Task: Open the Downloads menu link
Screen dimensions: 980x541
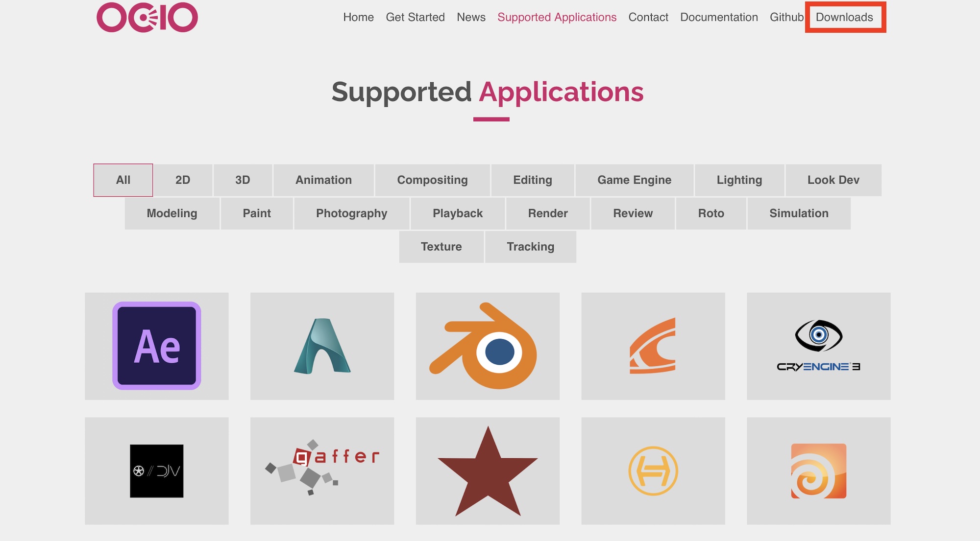Action: click(844, 18)
